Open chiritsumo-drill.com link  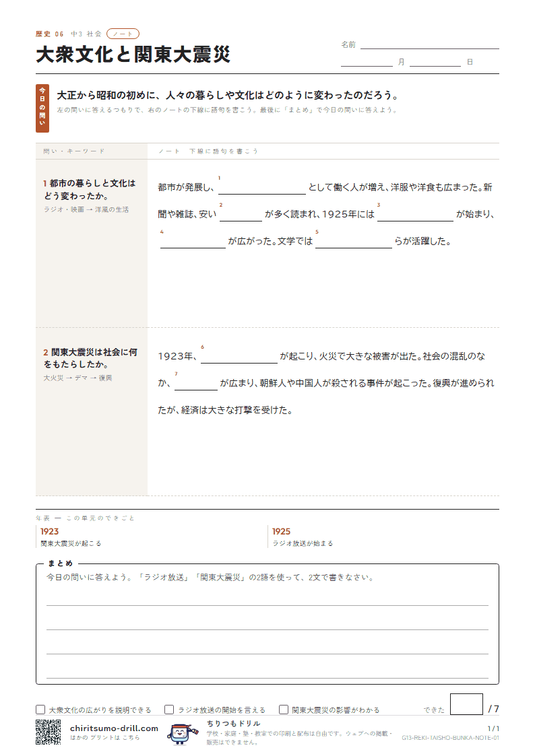pyautogui.click(x=114, y=728)
